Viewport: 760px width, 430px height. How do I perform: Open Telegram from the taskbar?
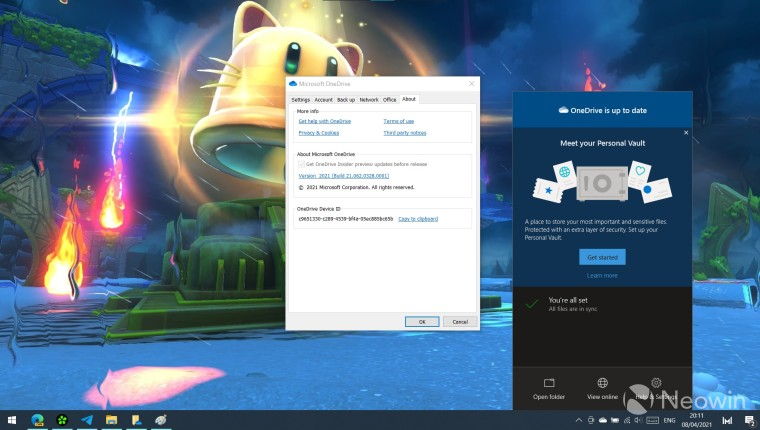(87, 420)
